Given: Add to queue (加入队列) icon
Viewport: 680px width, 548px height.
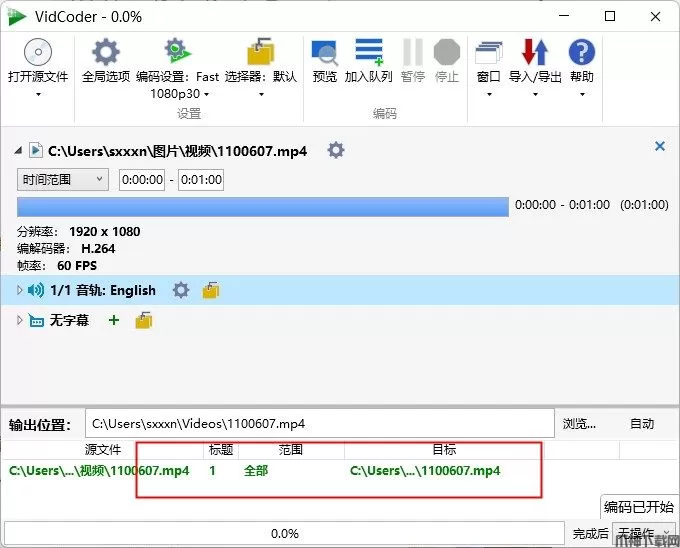Looking at the screenshot, I should coord(369,52).
